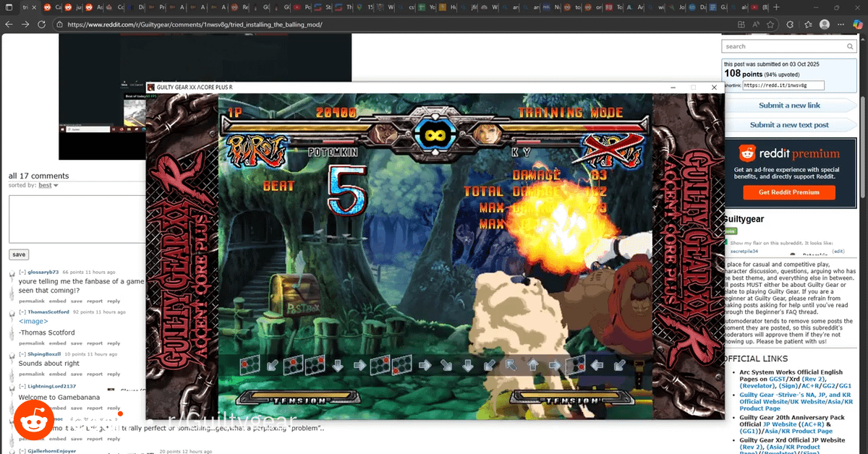Collapse glossaryb73's comment with the [–] toggle
Viewport: 868px width, 454px height.
point(22,272)
